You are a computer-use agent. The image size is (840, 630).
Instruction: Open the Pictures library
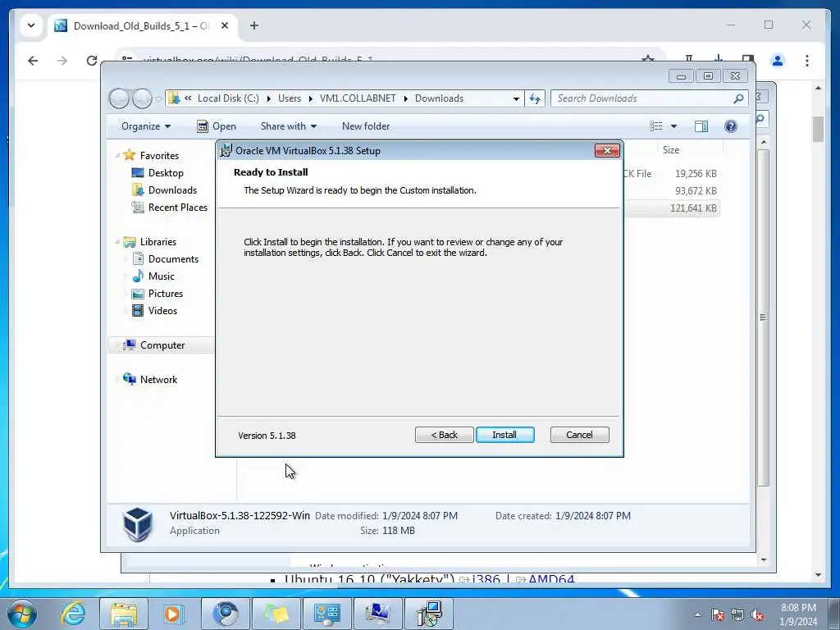pos(165,294)
